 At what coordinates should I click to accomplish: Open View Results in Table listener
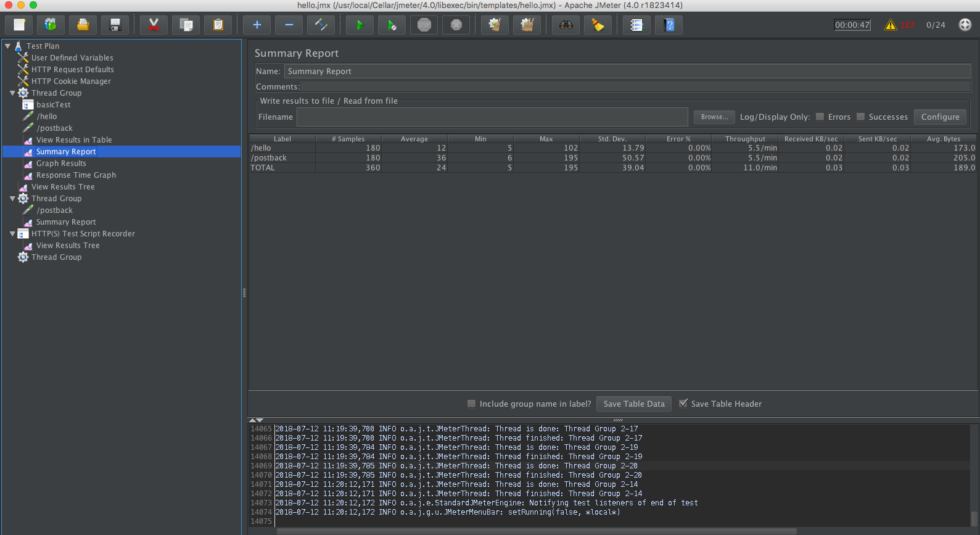[74, 139]
